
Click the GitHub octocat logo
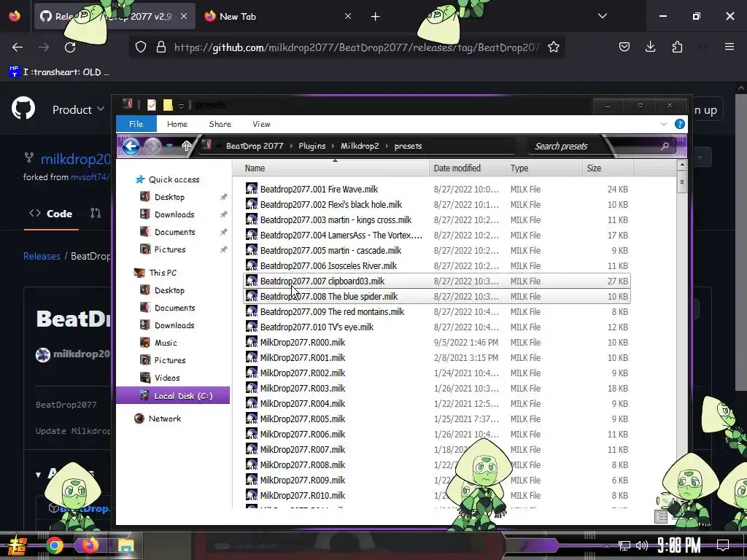[x=23, y=108]
